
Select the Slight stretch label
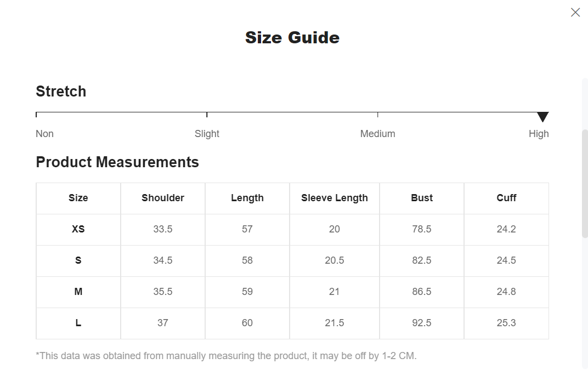coord(207,134)
